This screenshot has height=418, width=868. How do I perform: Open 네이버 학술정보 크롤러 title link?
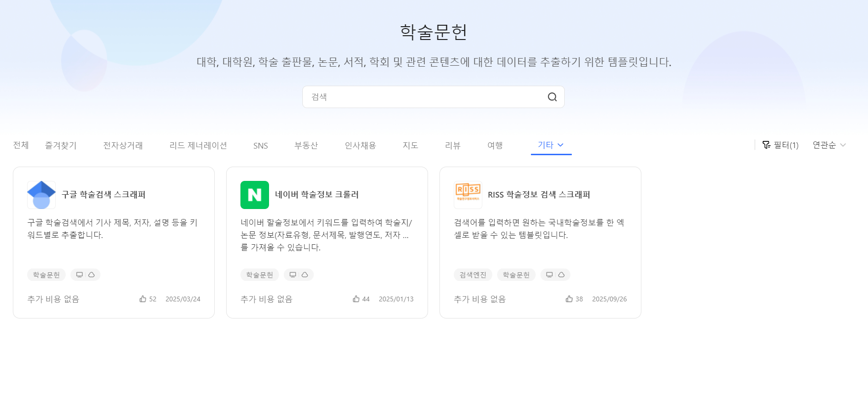(317, 195)
